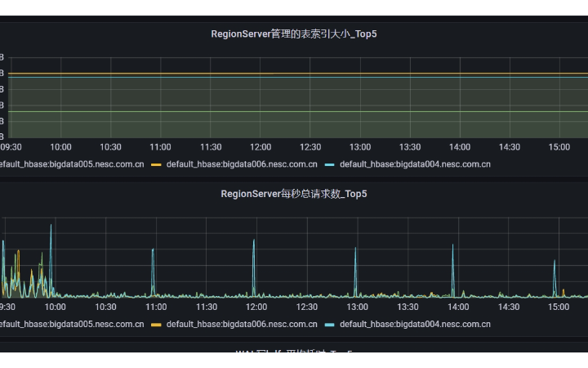Toggle bigdata005 series in index size legend
The height and width of the screenshot is (368, 588).
(71, 164)
